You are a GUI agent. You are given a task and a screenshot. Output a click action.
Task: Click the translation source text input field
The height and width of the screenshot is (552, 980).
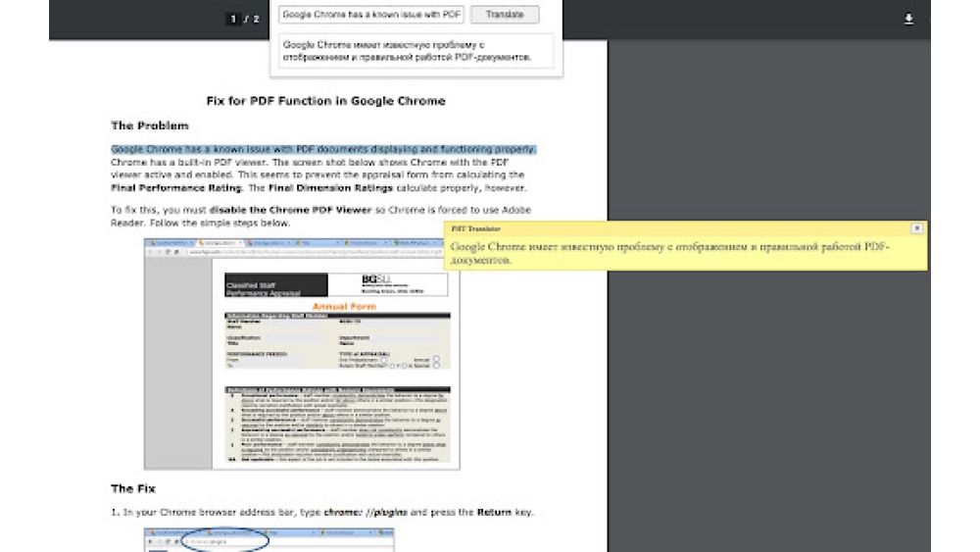(371, 15)
